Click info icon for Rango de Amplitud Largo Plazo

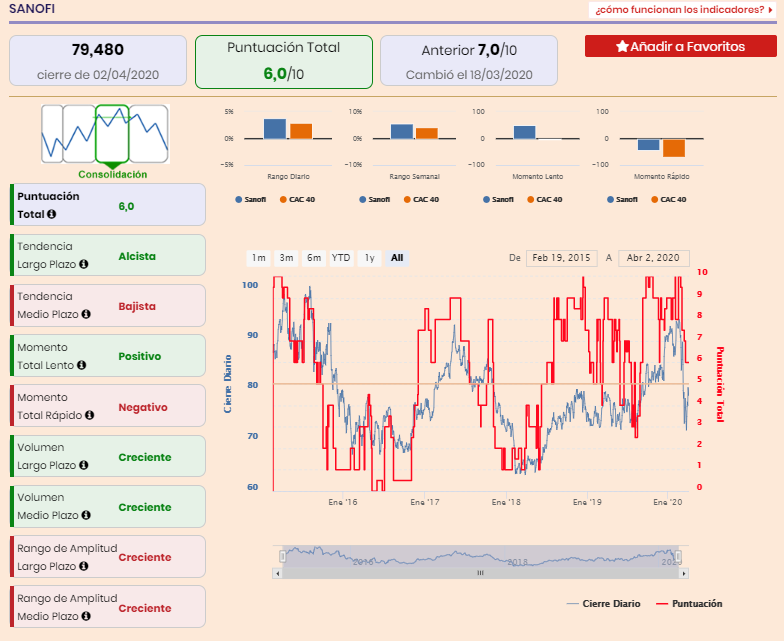point(84,566)
